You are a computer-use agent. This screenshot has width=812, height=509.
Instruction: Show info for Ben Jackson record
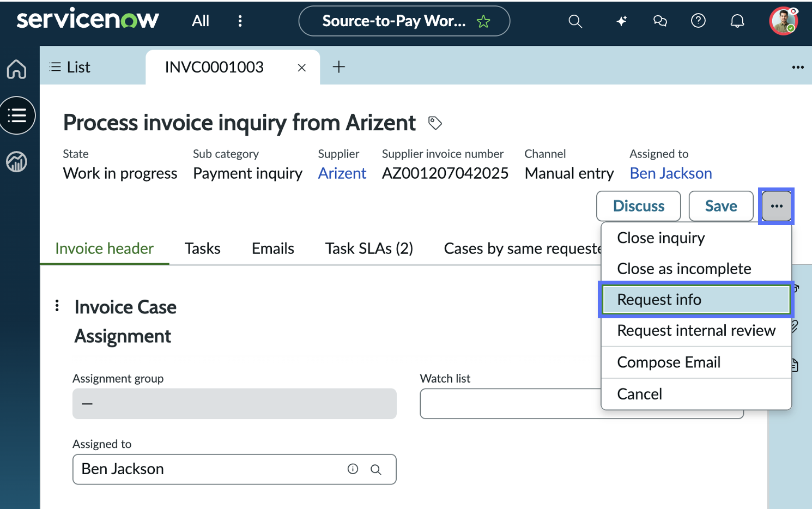[353, 469]
